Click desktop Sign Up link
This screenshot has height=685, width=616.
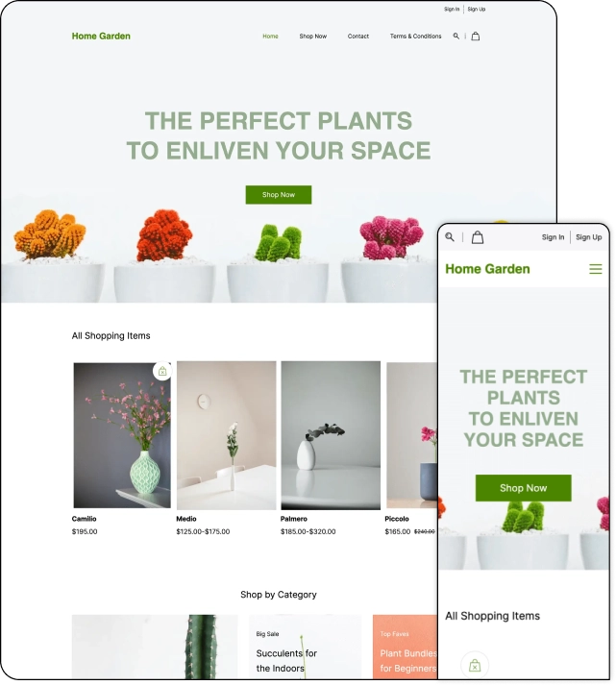pos(477,10)
